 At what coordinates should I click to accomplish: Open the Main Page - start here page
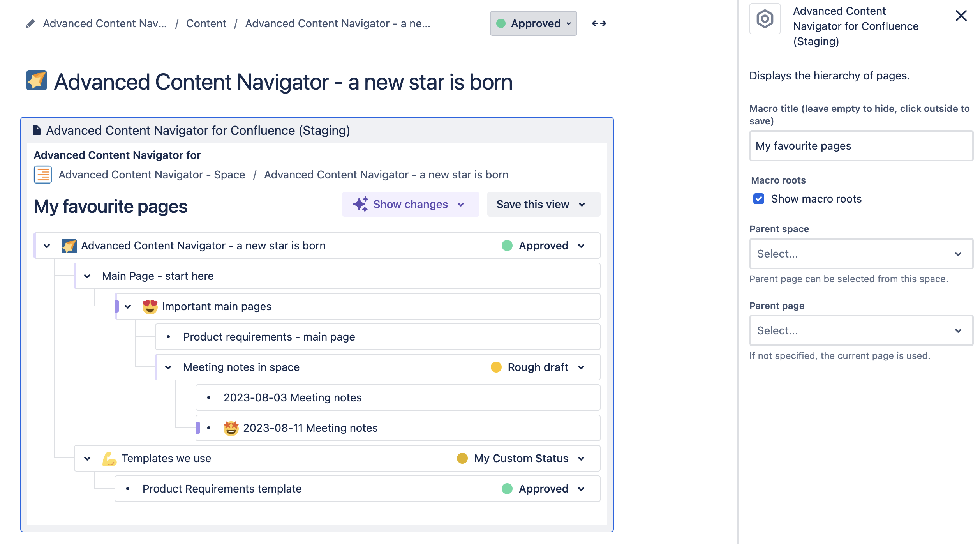click(158, 276)
